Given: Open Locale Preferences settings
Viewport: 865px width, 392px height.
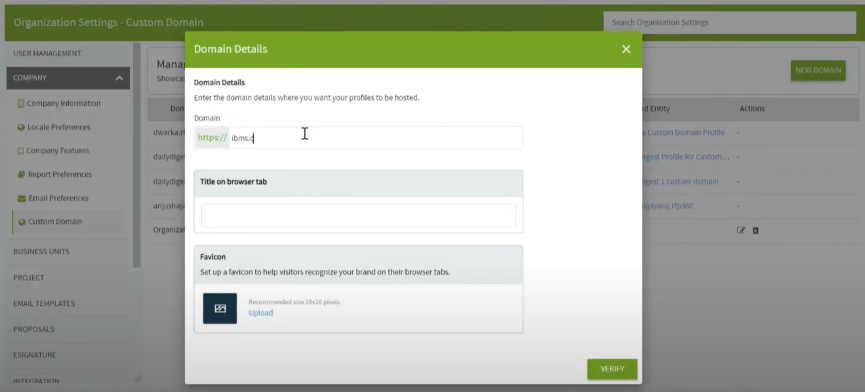Looking at the screenshot, I should [x=58, y=127].
